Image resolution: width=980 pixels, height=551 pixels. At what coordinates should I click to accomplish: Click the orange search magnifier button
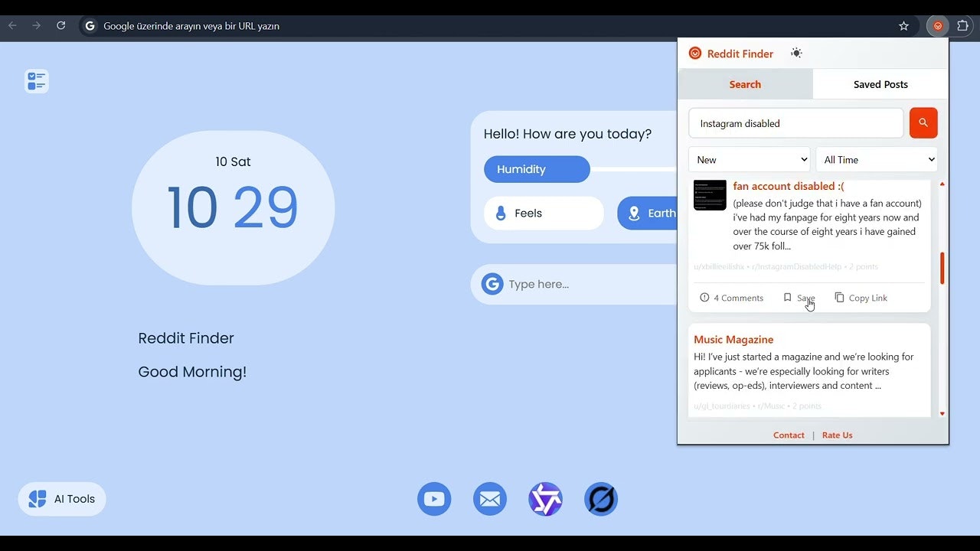[923, 122]
